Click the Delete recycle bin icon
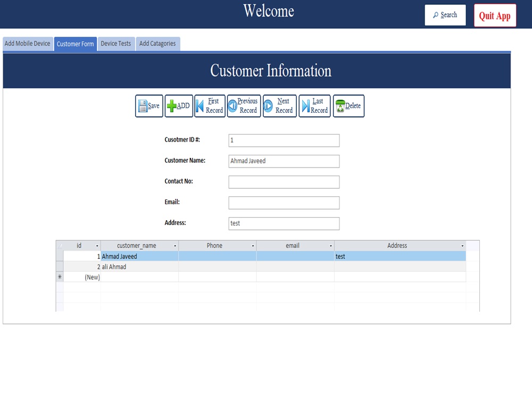 (x=340, y=106)
